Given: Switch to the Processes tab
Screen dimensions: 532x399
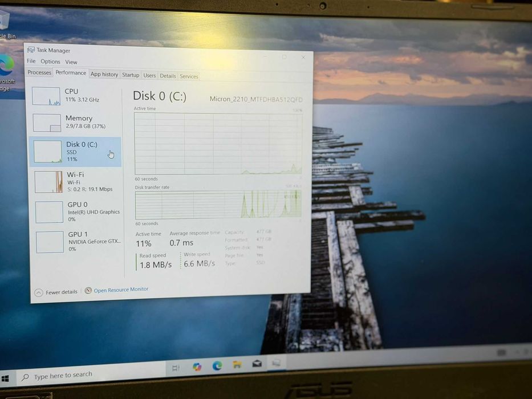Looking at the screenshot, I should click(39, 72).
